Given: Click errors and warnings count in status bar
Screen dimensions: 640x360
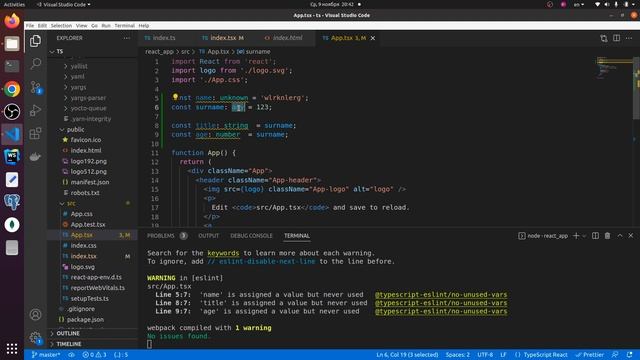Looking at the screenshot, I should [x=94, y=355].
